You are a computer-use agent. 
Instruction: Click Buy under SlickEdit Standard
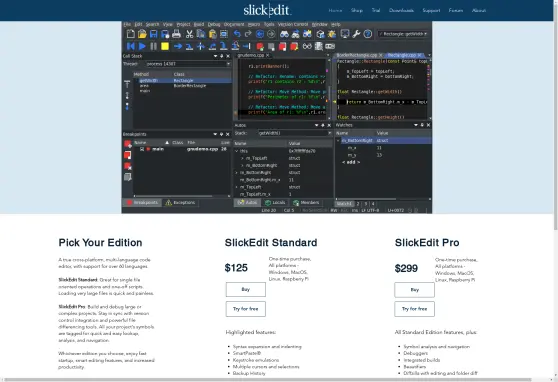coord(246,289)
